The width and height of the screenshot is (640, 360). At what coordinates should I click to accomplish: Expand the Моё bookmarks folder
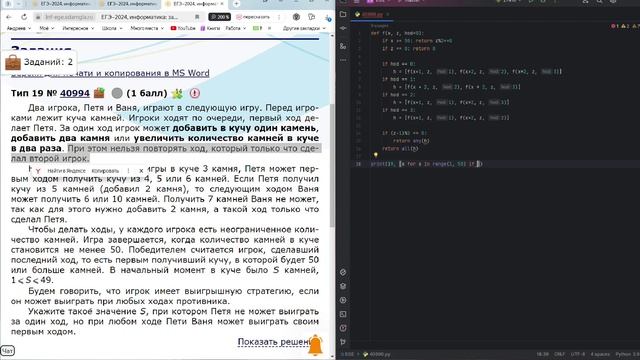pos(47,28)
